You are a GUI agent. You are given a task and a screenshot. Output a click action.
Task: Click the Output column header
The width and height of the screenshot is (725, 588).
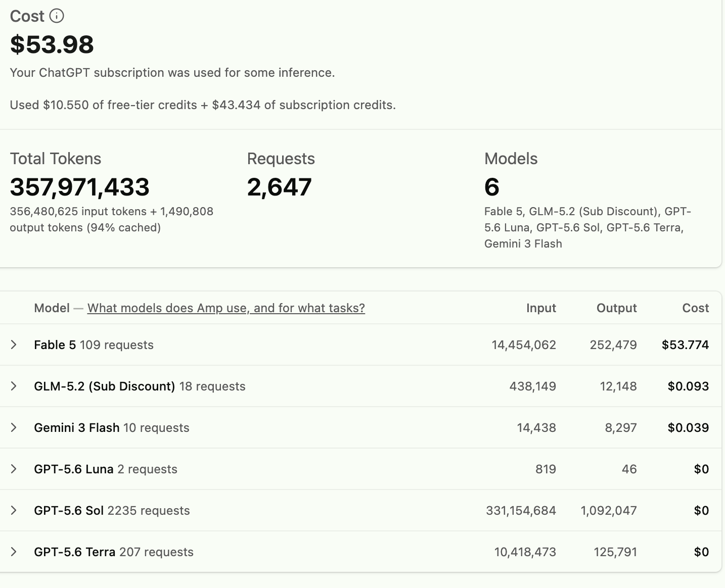(617, 308)
